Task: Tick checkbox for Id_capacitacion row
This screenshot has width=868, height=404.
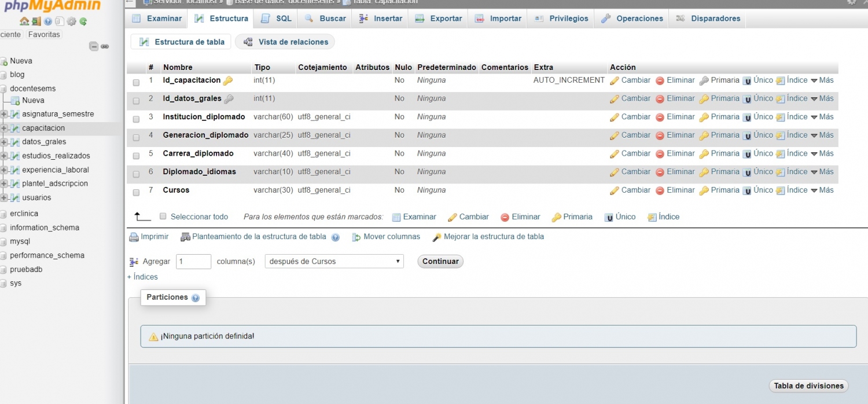Action: click(x=136, y=83)
